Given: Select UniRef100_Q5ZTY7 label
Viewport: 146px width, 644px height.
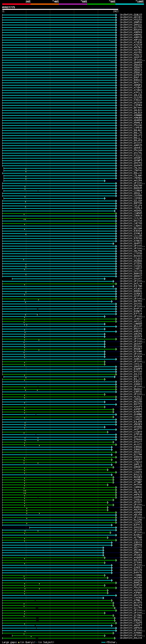Looking at the screenshot, I should pyautogui.click(x=131, y=548).
